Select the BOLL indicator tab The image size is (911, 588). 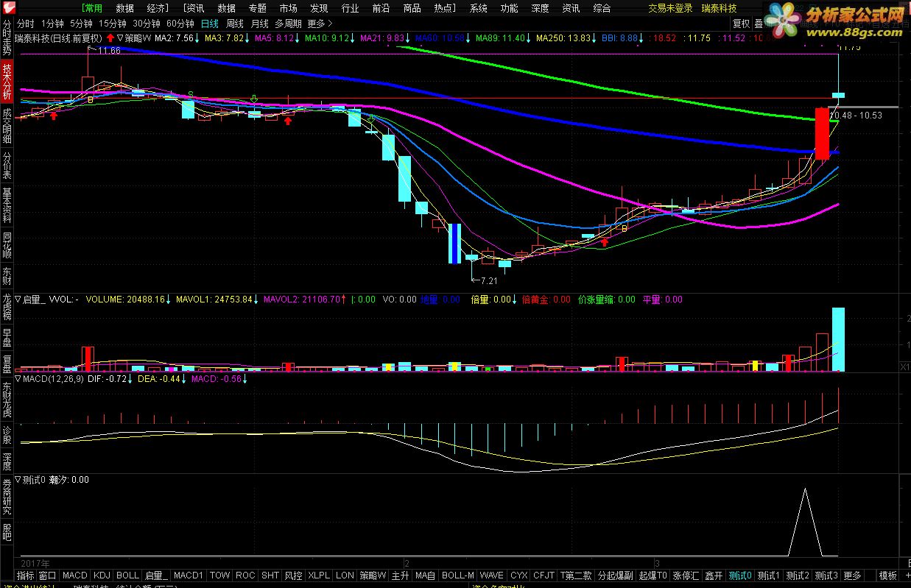pyautogui.click(x=127, y=575)
